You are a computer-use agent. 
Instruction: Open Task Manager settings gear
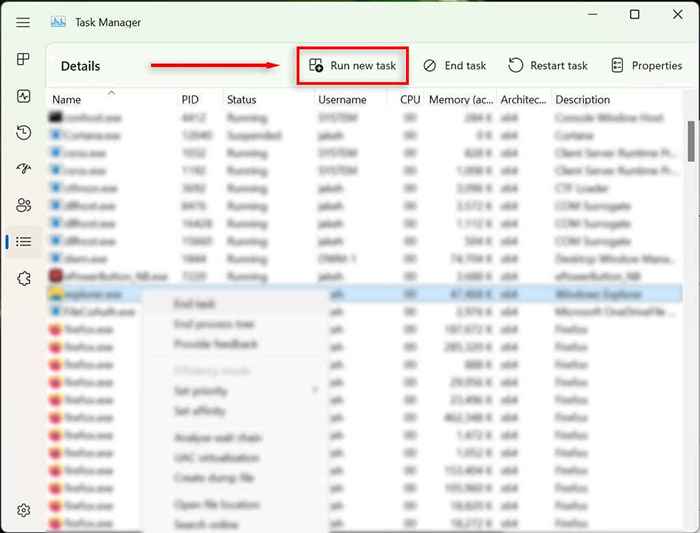(x=23, y=510)
